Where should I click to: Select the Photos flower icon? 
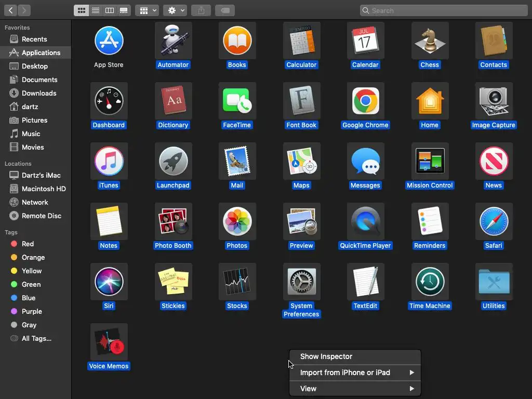(x=237, y=221)
